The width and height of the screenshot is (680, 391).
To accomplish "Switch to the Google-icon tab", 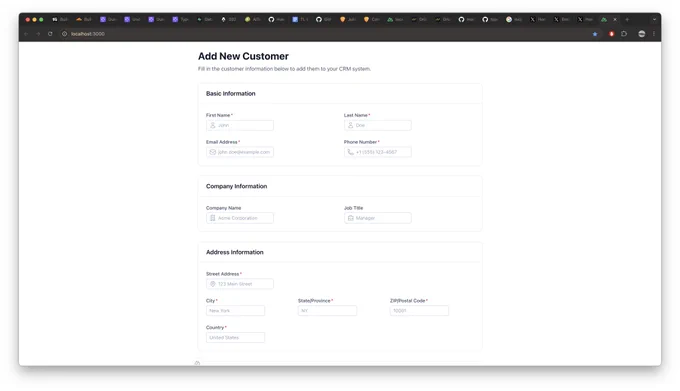I will [x=513, y=20].
